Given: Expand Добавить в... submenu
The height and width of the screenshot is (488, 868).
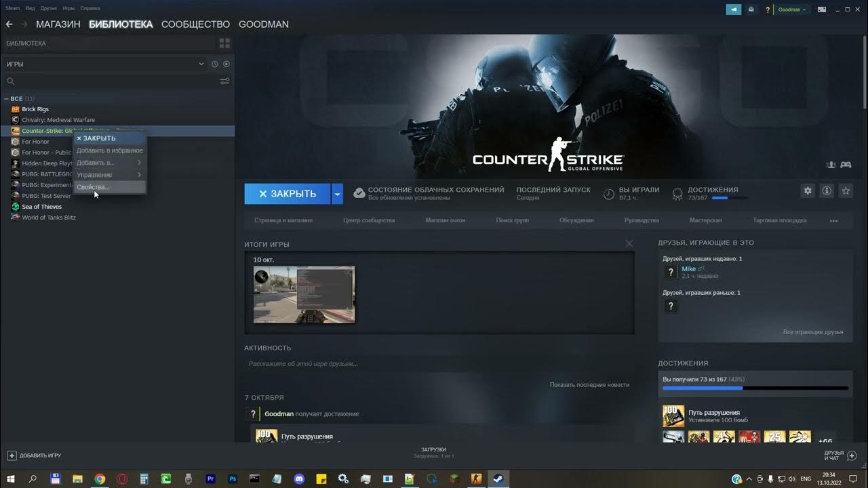Looking at the screenshot, I should [109, 163].
